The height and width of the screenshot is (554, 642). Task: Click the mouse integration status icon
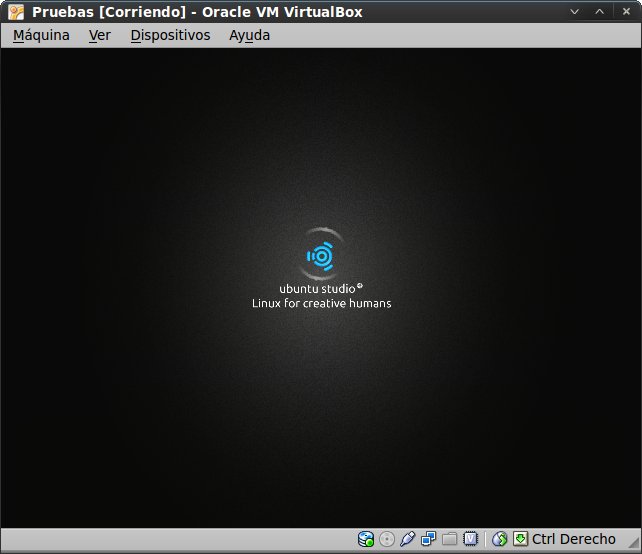point(500,540)
